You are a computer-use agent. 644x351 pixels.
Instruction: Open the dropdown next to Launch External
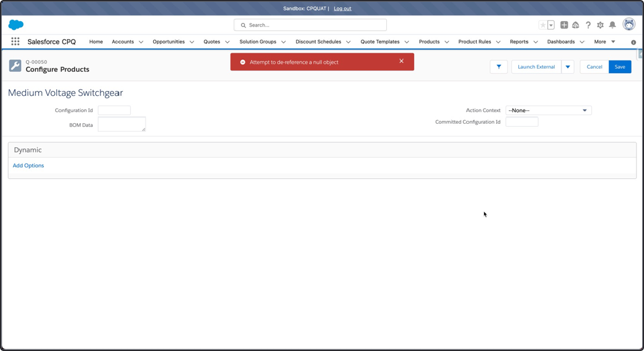coord(568,67)
